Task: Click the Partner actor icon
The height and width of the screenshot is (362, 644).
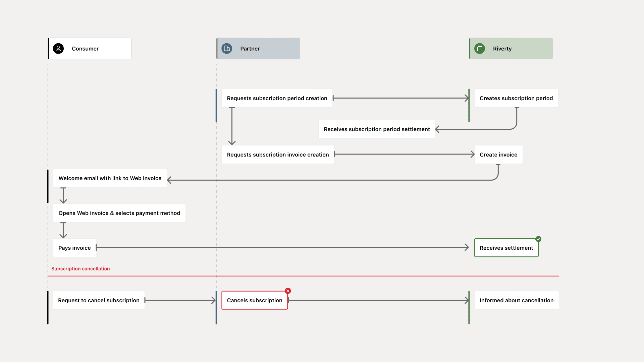Action: [x=226, y=48]
